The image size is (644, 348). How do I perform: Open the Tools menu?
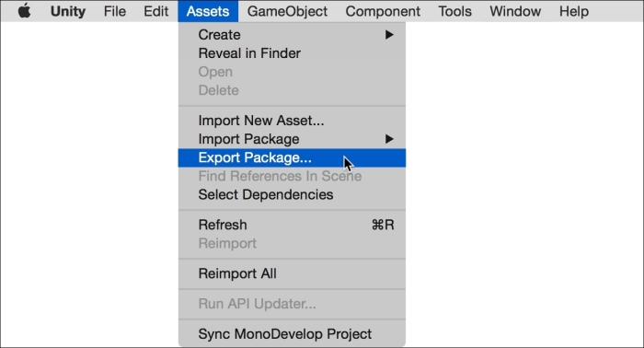tap(454, 11)
